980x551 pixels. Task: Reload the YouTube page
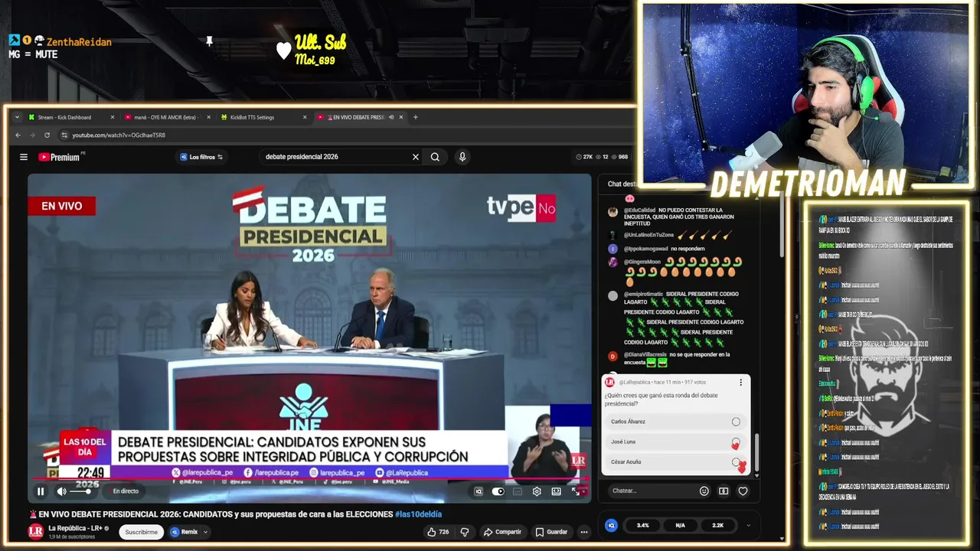click(x=47, y=135)
